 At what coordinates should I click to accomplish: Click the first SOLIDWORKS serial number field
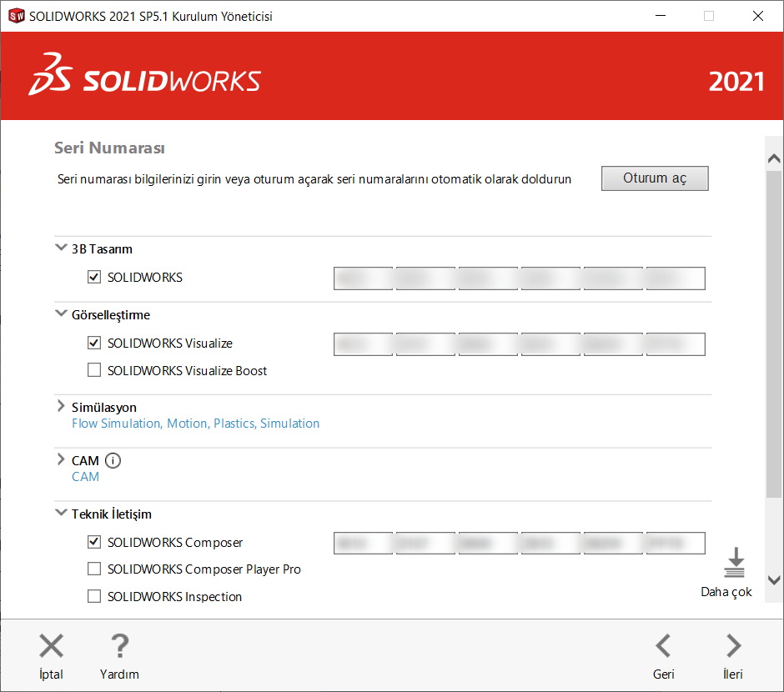[363, 278]
